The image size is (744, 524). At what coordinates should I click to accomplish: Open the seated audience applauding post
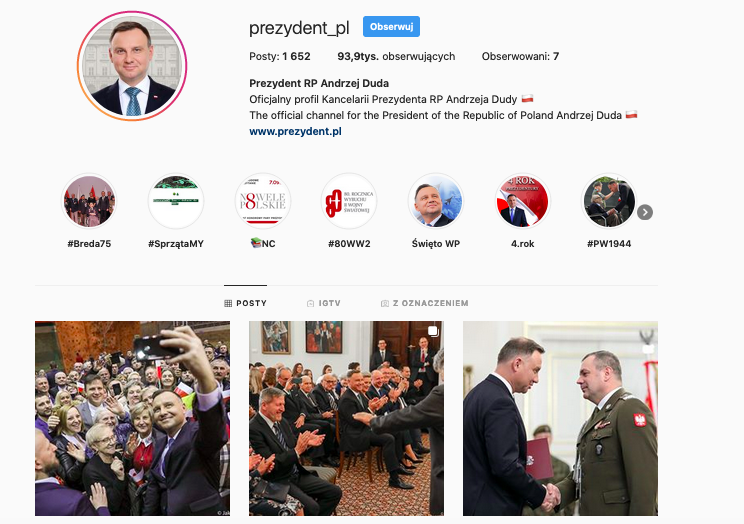pos(346,418)
